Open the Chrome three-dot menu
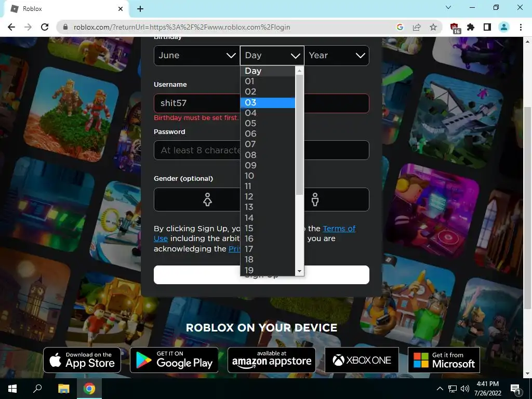 tap(521, 27)
